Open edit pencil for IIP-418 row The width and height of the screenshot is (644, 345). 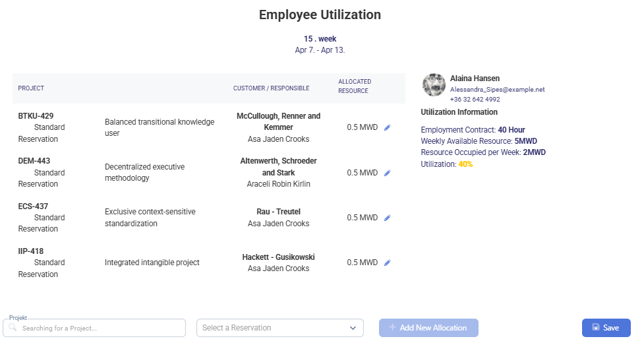point(388,263)
